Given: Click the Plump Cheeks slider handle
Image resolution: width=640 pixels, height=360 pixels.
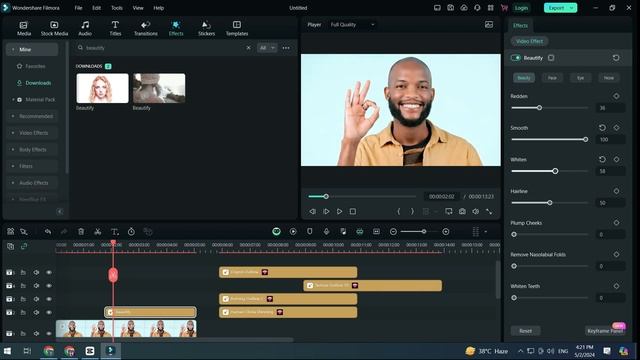Looking at the screenshot, I should point(514,235).
